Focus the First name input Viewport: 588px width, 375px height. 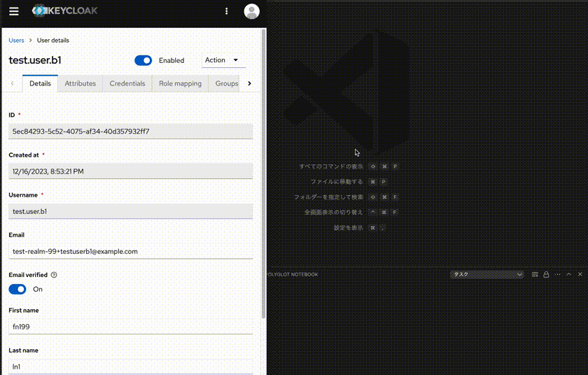tap(130, 327)
